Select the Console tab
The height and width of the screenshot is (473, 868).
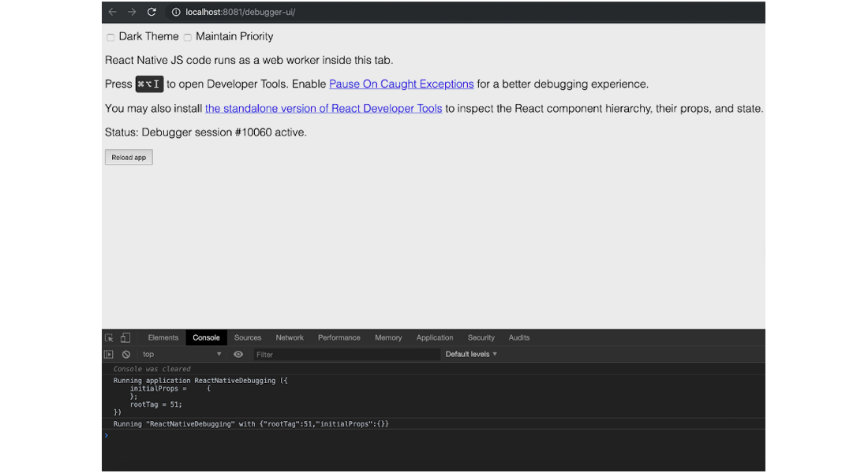206,338
